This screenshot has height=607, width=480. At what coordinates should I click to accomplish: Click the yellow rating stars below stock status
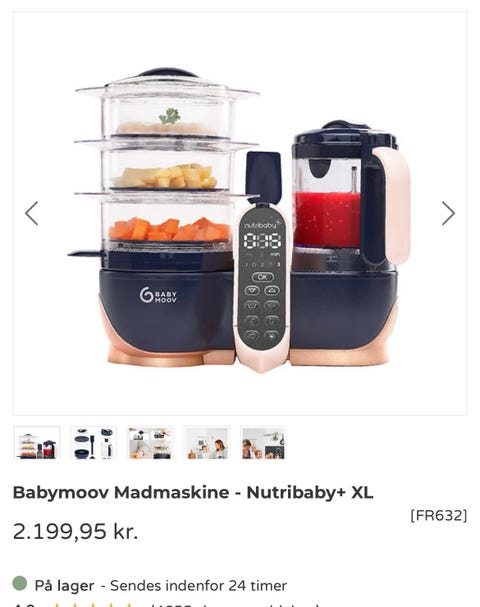click(93, 605)
